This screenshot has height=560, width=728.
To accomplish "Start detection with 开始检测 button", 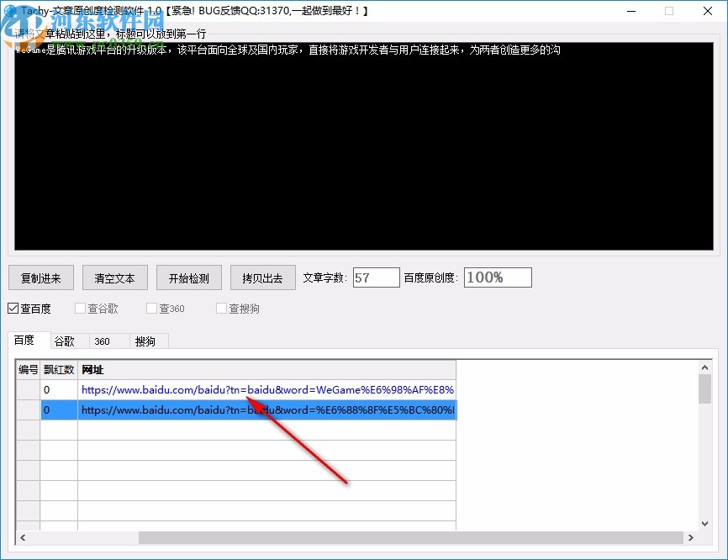I will [x=188, y=277].
